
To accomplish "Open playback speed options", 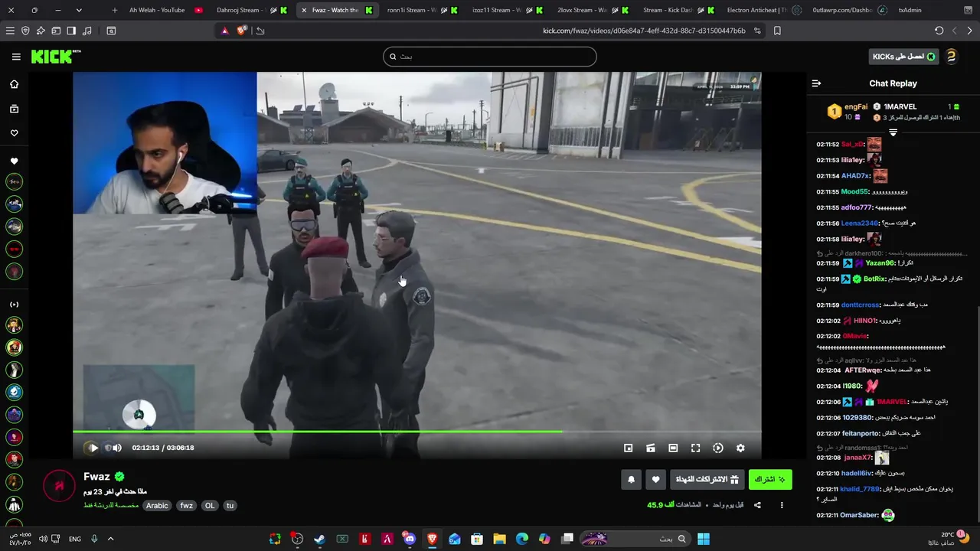I will [717, 448].
